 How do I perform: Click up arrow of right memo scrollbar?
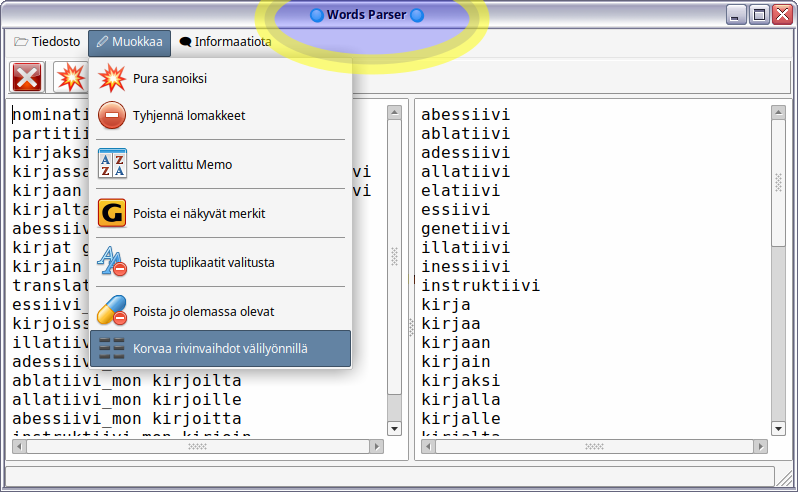pyautogui.click(x=778, y=112)
